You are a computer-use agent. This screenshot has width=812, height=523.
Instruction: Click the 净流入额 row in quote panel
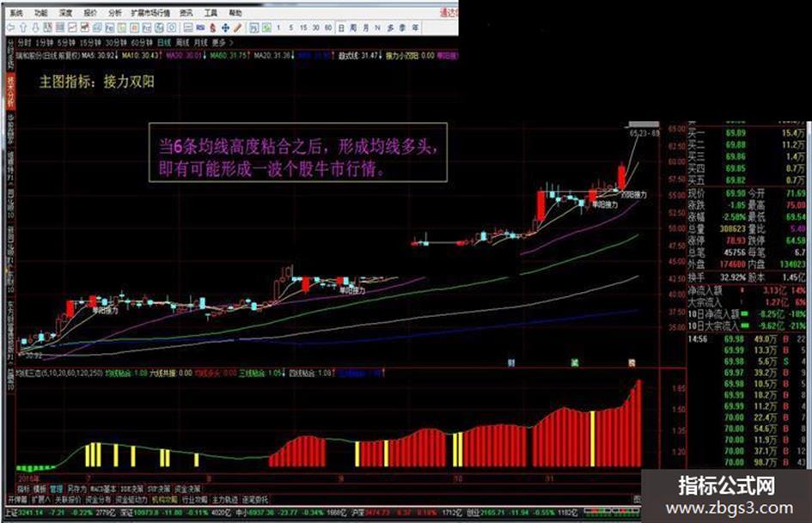[747, 290]
